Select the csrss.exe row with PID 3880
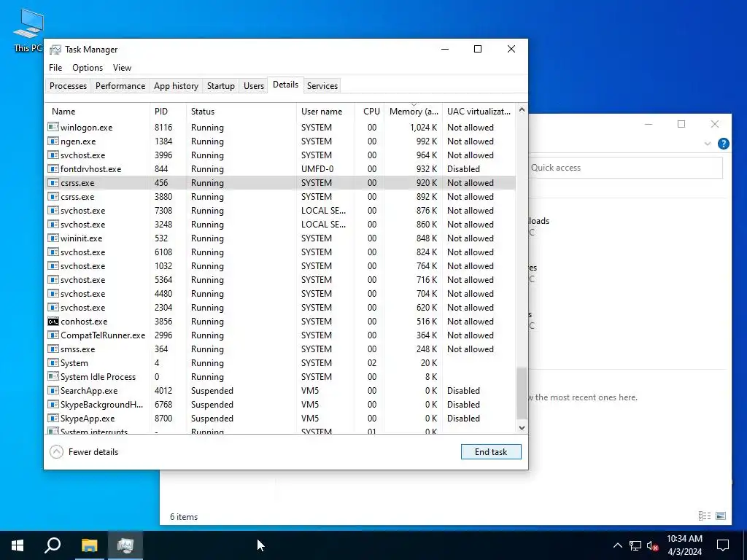The height and width of the screenshot is (560, 747). pos(281,197)
